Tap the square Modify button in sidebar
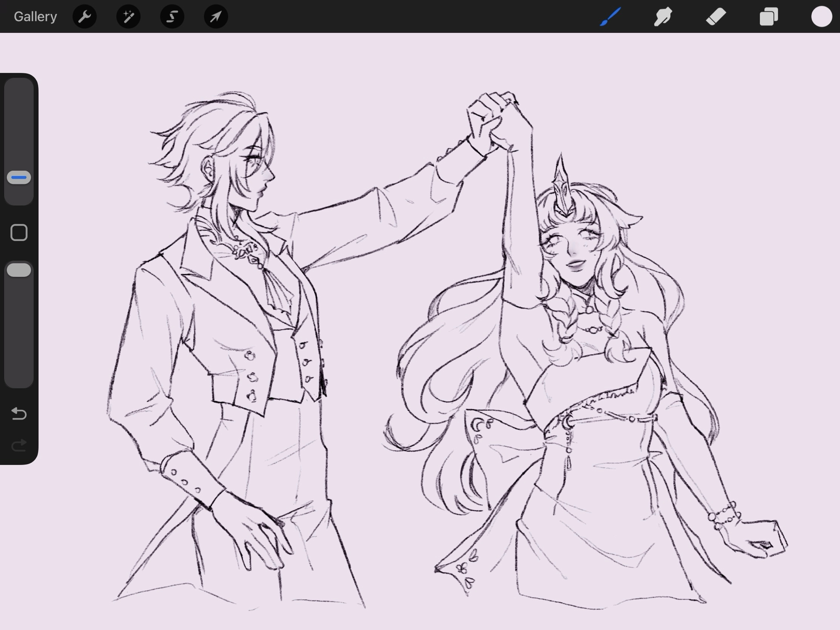Image resolution: width=840 pixels, height=630 pixels. (x=19, y=232)
